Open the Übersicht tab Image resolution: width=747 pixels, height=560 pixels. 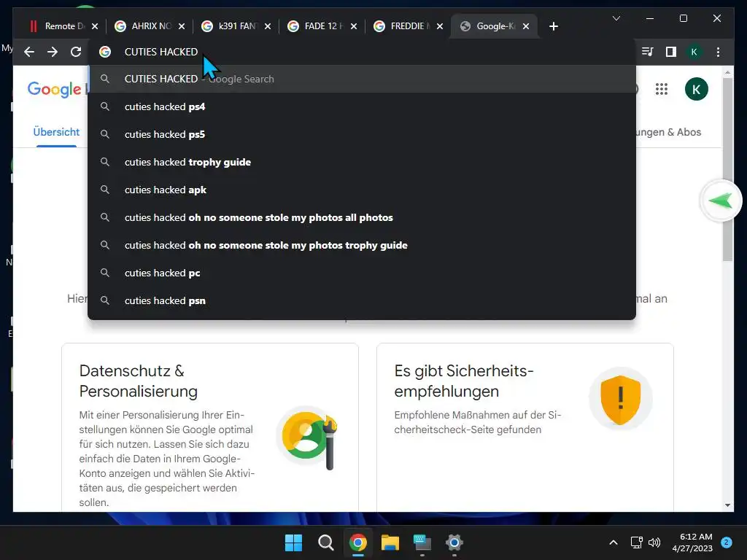point(56,132)
